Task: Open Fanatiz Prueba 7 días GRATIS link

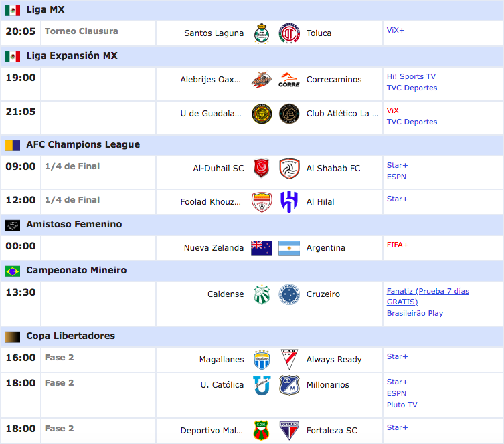Action: click(428, 296)
